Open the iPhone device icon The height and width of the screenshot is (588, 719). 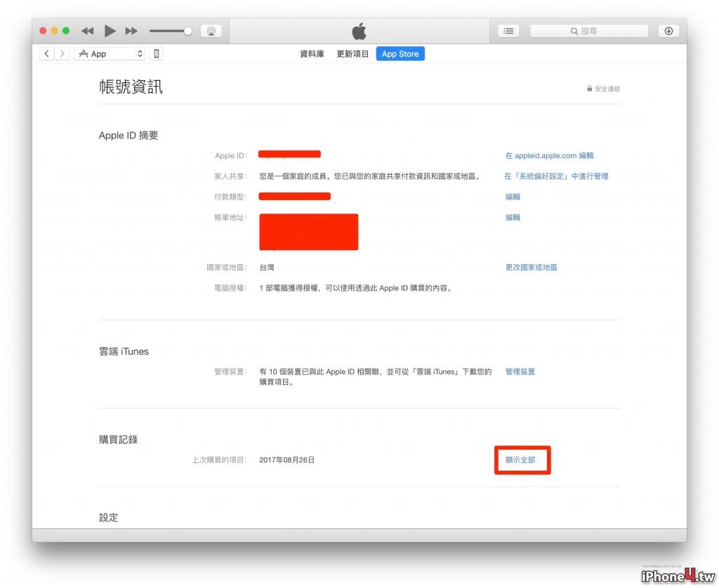[x=157, y=53]
